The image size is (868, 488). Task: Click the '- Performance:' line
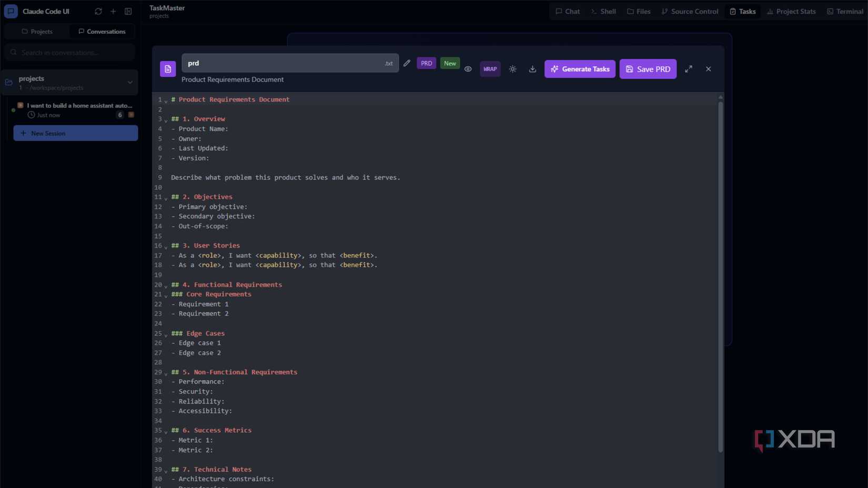click(198, 382)
